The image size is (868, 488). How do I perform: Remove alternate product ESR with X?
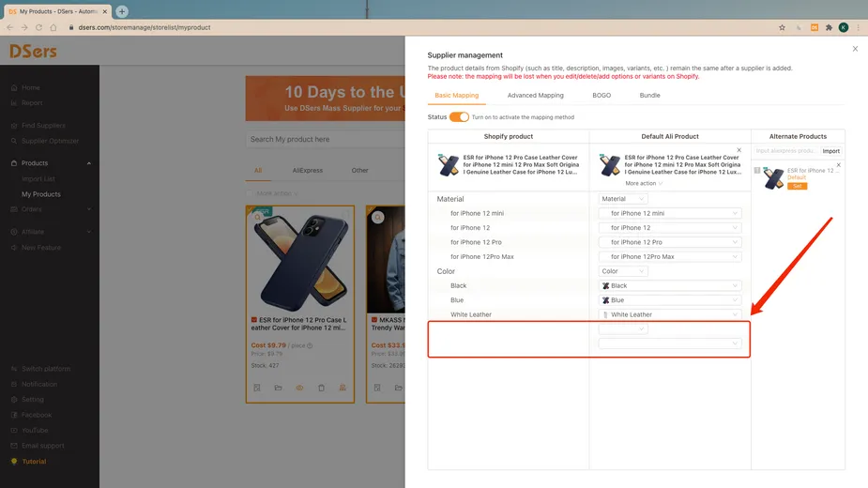pyautogui.click(x=839, y=165)
